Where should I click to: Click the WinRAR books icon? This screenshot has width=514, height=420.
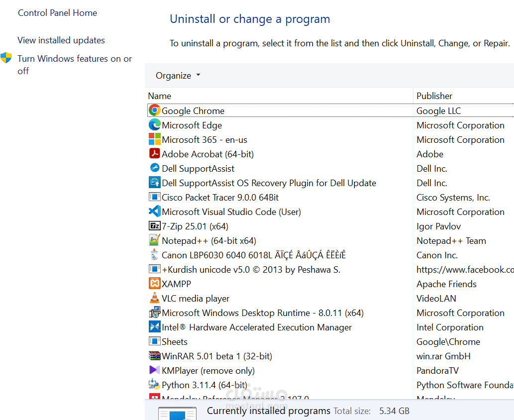pos(154,356)
